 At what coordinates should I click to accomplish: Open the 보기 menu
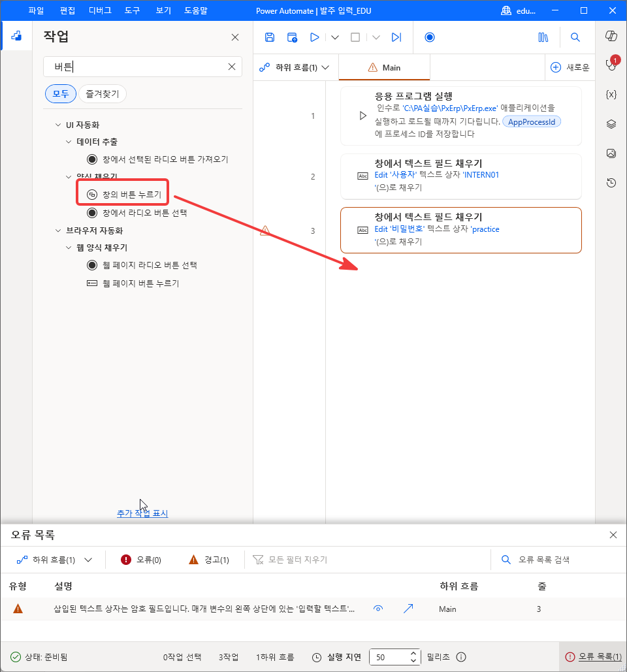tap(163, 10)
